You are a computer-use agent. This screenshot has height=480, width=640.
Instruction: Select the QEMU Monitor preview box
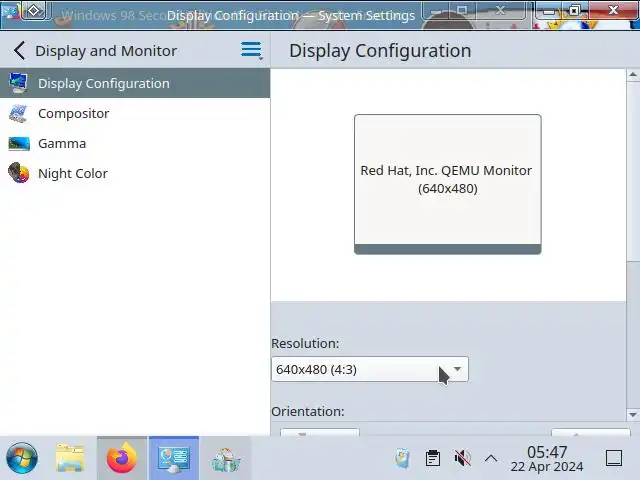coord(448,184)
